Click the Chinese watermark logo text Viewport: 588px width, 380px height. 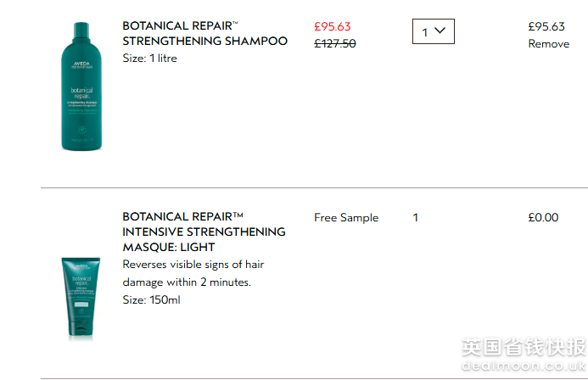pos(523,346)
